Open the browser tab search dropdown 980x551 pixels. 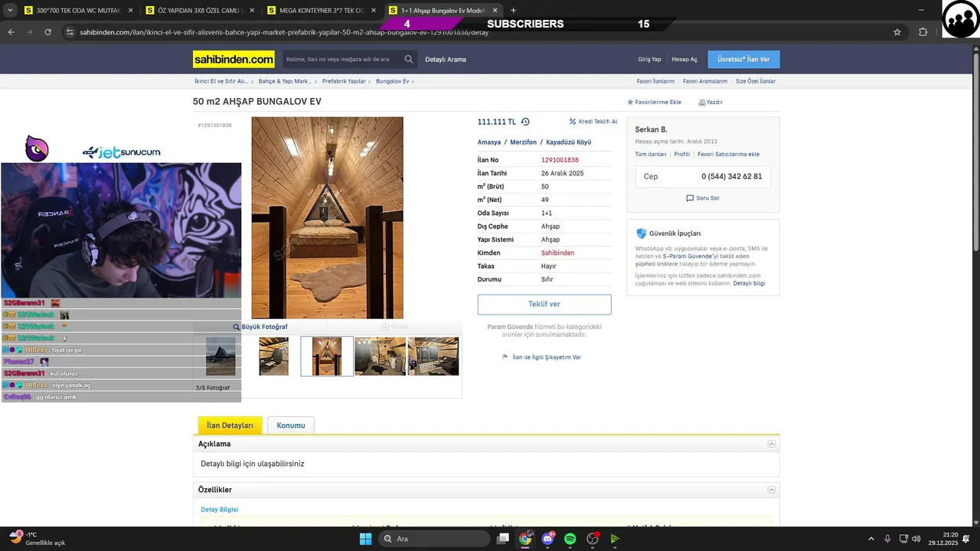10,11
